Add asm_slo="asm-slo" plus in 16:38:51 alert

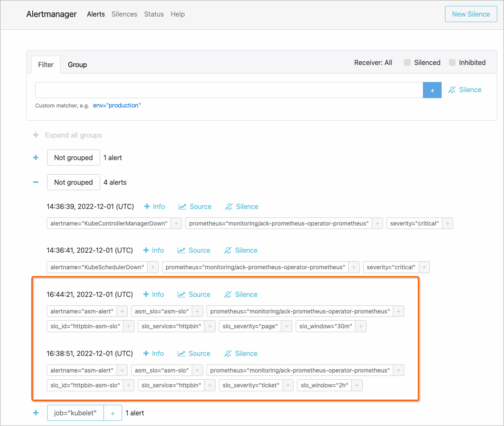tap(197, 370)
